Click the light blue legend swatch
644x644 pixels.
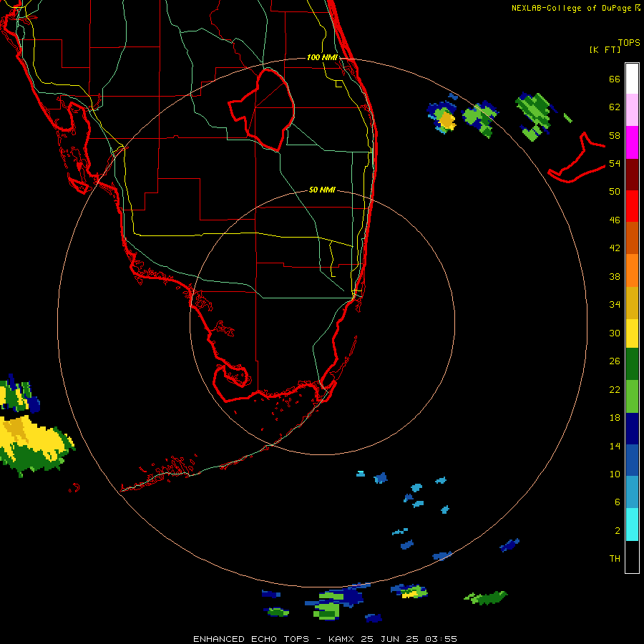[x=632, y=492]
